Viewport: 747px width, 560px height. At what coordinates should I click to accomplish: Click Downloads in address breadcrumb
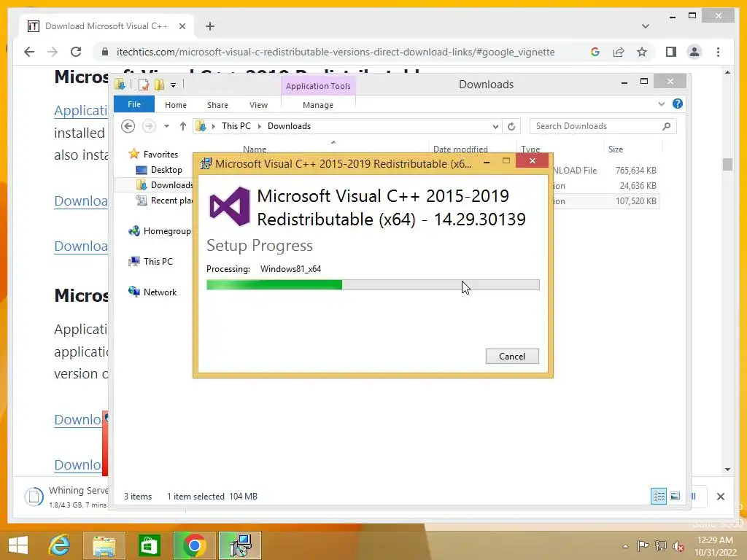pyautogui.click(x=289, y=126)
